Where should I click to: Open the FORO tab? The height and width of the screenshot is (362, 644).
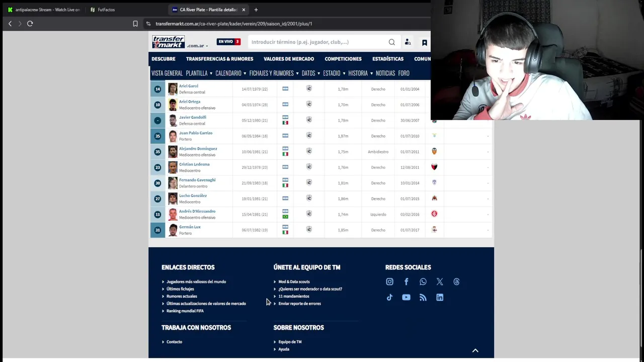click(x=404, y=73)
